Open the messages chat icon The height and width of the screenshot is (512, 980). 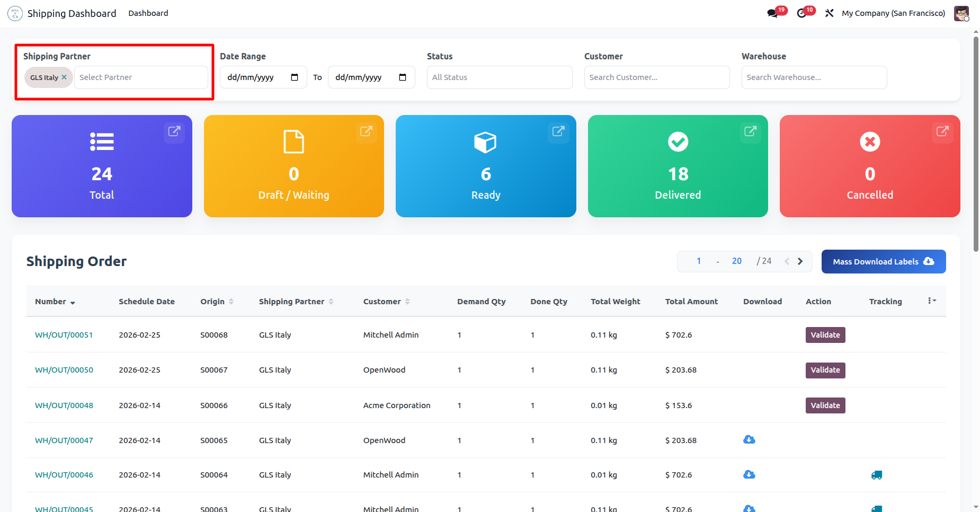(x=773, y=13)
